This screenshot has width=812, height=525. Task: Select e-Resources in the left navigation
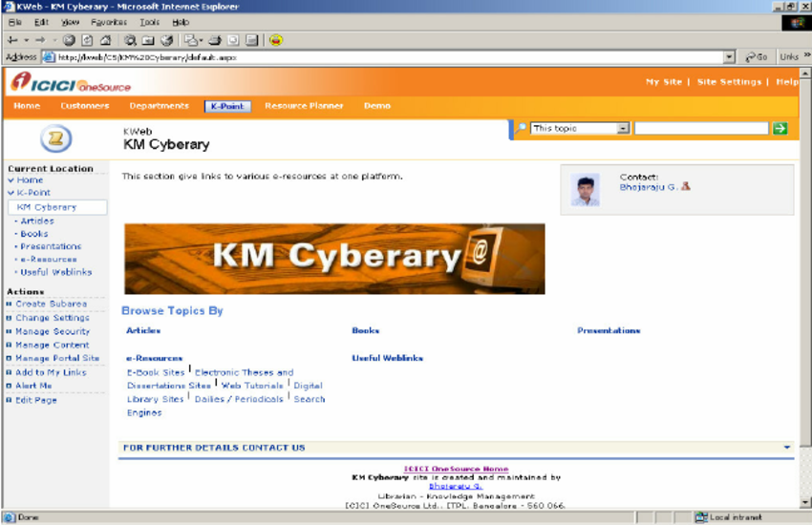pyautogui.click(x=49, y=259)
